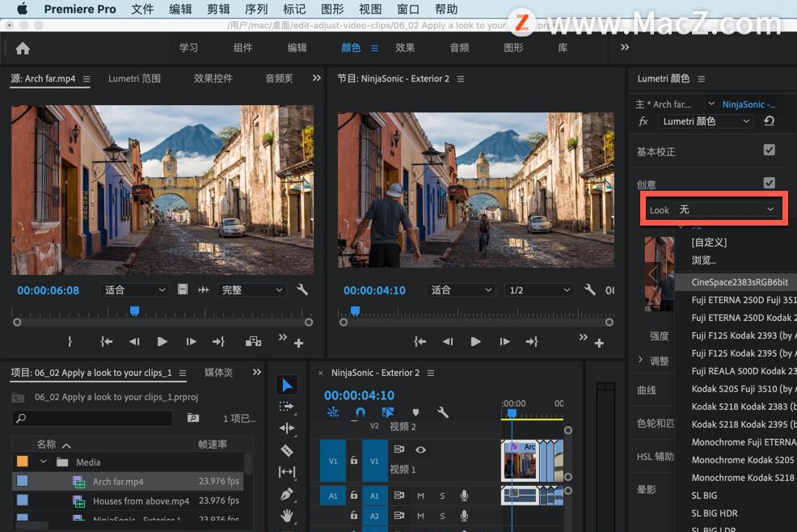Open Source monitor zoom level dropdown
797x532 pixels.
134,290
